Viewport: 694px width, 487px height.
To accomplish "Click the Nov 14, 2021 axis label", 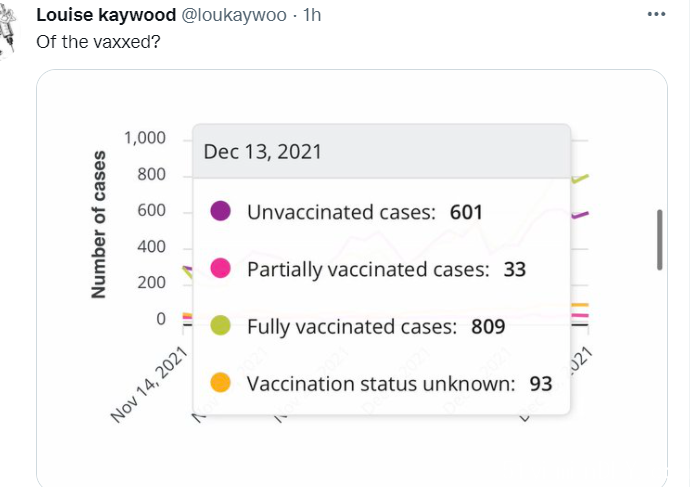I will (149, 384).
